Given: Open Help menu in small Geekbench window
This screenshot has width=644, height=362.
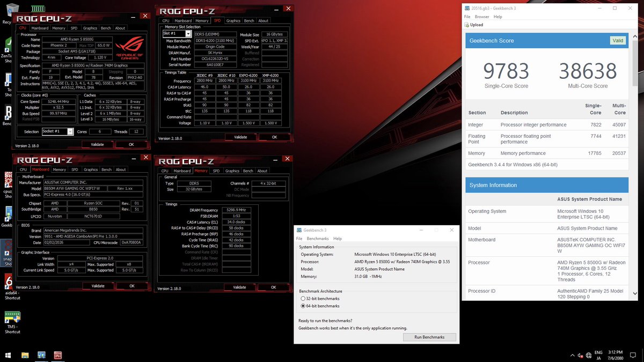Looking at the screenshot, I should click(x=337, y=239).
